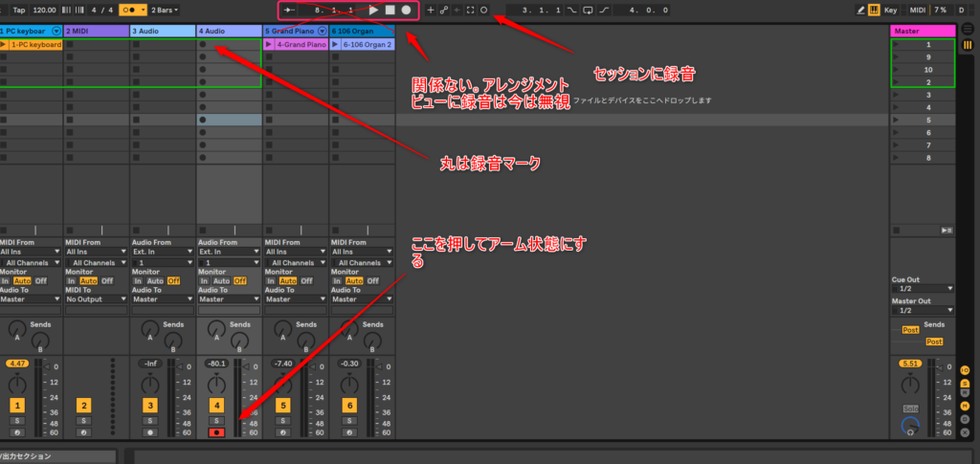980x464 pixels.
Task: Click the Arrangement Record button
Action: (x=406, y=10)
